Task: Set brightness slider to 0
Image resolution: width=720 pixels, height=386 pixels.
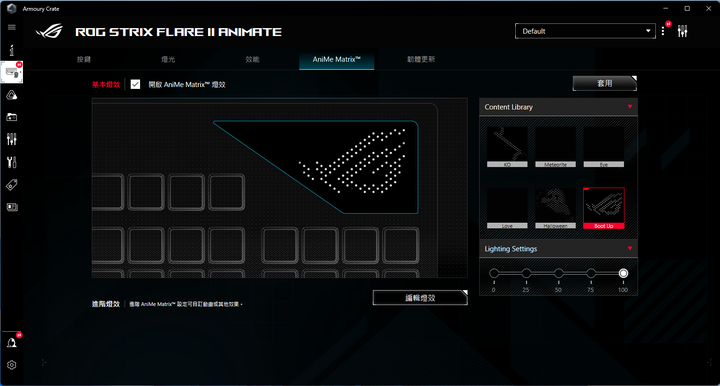Action: pos(494,273)
